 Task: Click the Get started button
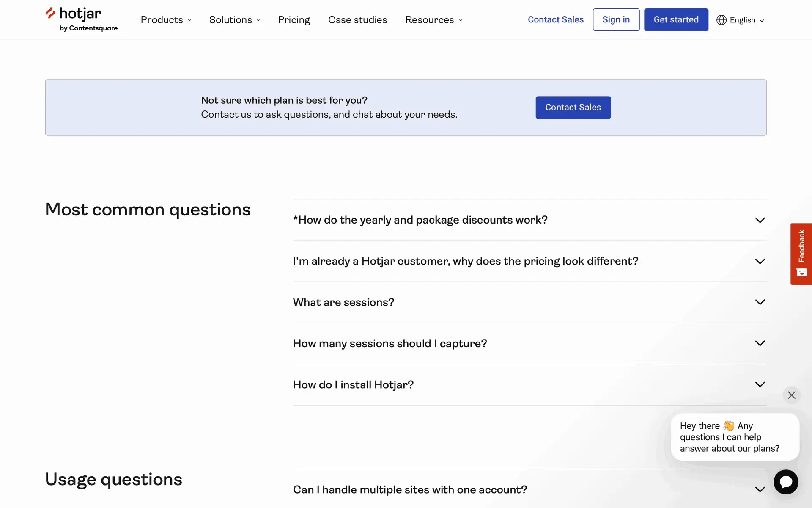(x=676, y=20)
